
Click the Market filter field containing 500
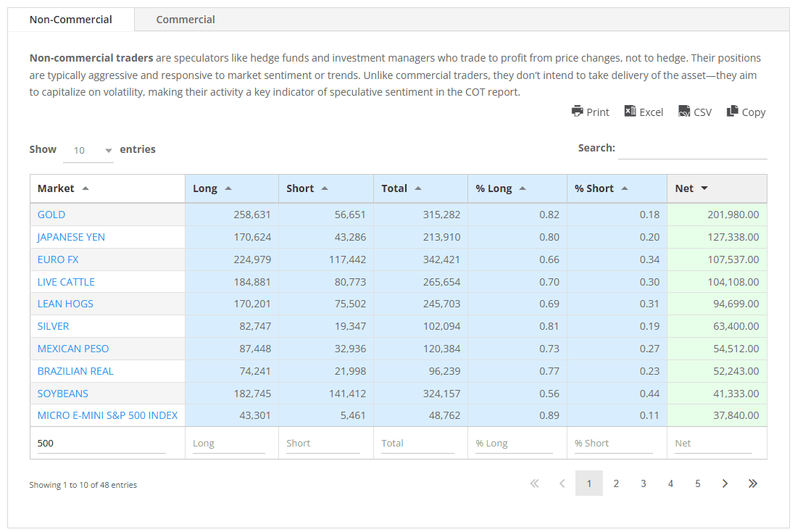point(101,444)
